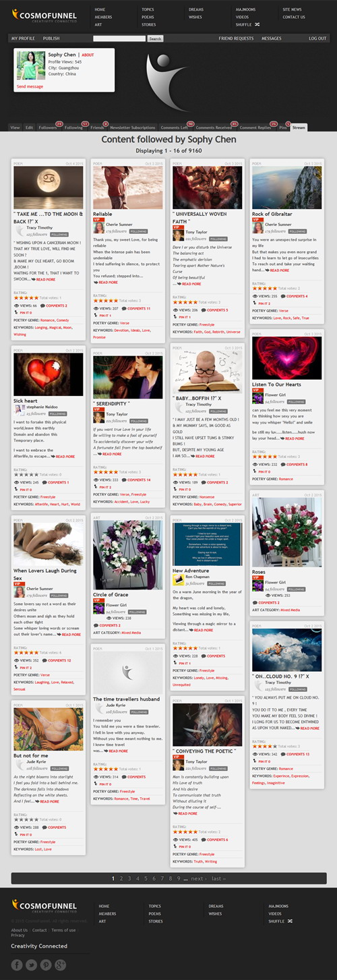Go to page 2 in pagination

pyautogui.click(x=121, y=878)
